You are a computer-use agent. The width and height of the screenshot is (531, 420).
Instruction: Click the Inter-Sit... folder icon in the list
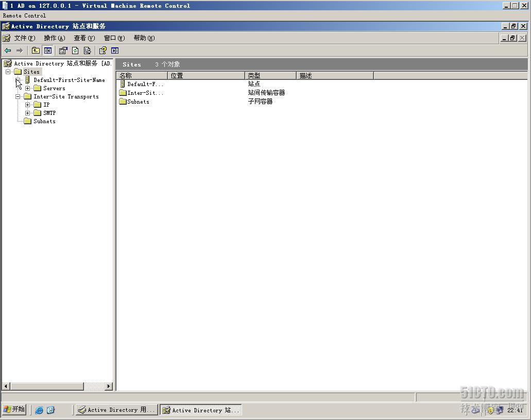pos(123,93)
